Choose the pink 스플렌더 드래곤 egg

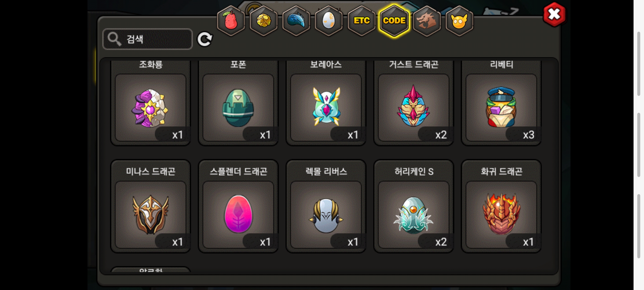pyautogui.click(x=238, y=206)
